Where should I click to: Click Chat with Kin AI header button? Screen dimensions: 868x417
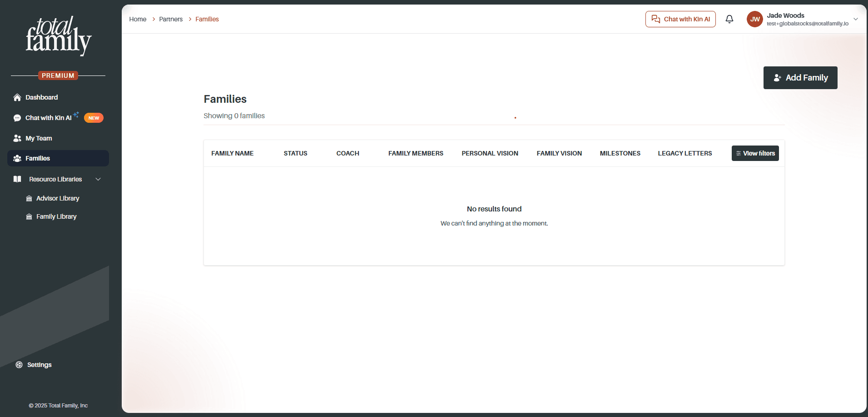[x=680, y=19]
